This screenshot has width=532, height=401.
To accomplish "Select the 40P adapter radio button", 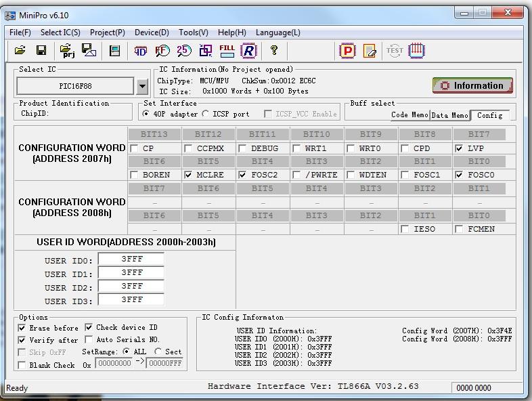I will pos(146,114).
